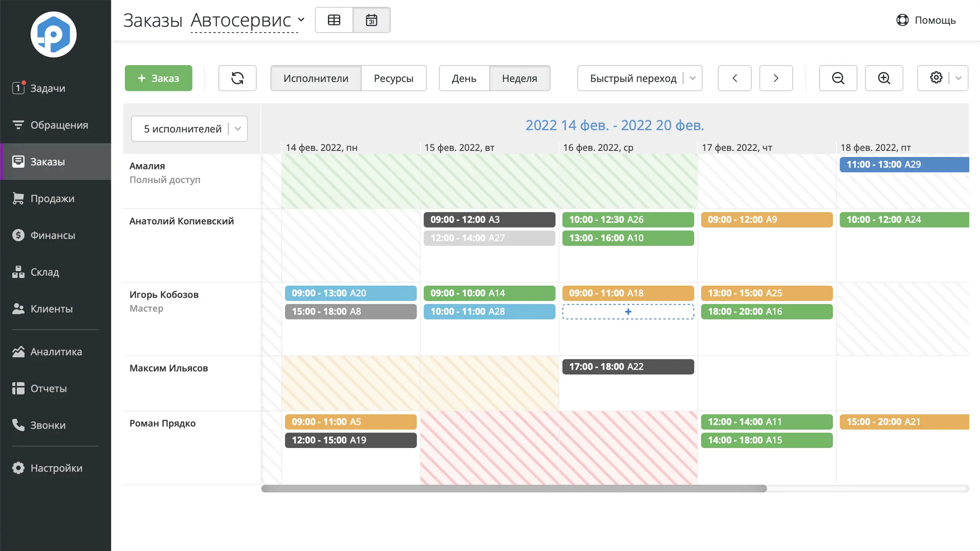Screen dimensions: 980x551
Task: Create a new order with Заказ button
Action: [158, 78]
